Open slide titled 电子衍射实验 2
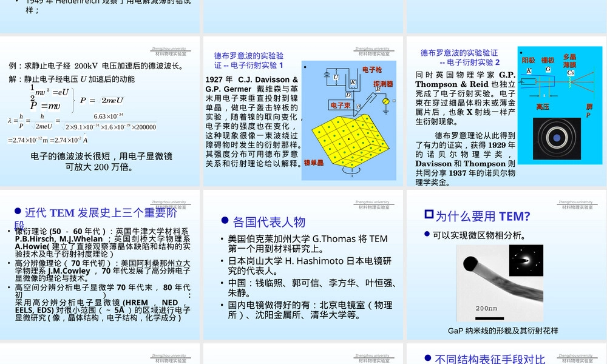This screenshot has width=607, height=364. (507, 111)
